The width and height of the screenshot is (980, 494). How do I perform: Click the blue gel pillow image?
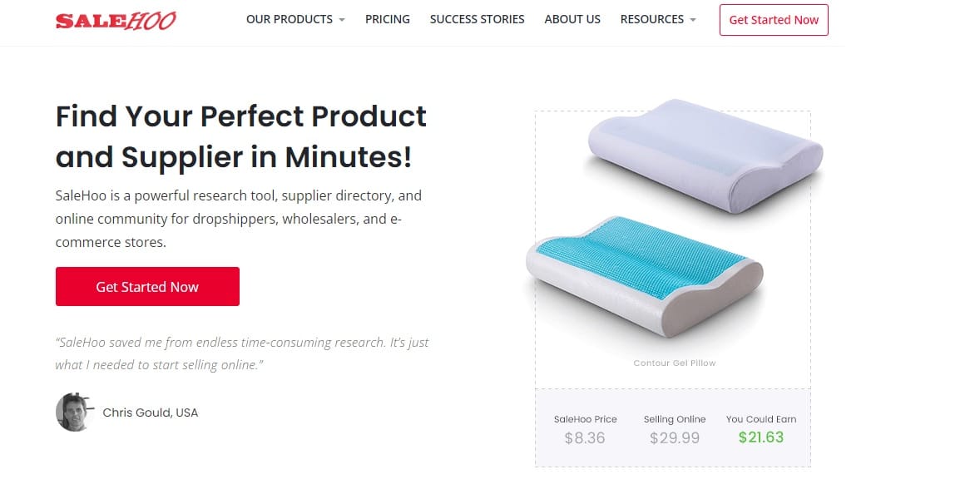[x=645, y=277]
